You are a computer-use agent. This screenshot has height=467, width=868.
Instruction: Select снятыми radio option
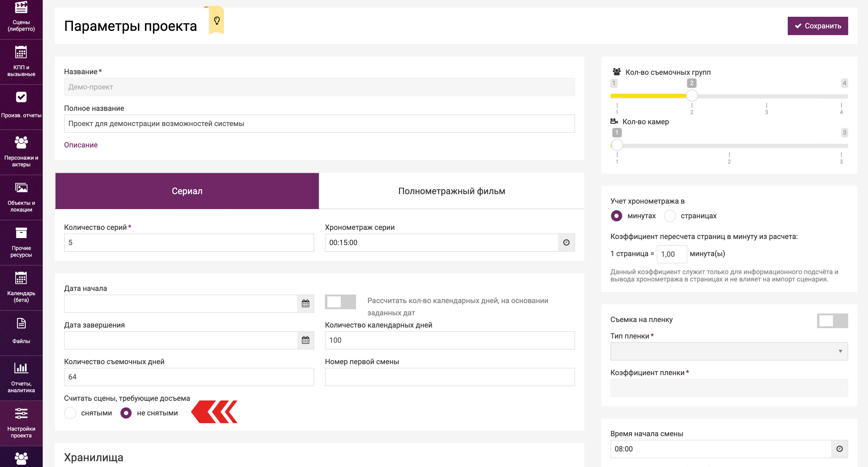tap(70, 413)
